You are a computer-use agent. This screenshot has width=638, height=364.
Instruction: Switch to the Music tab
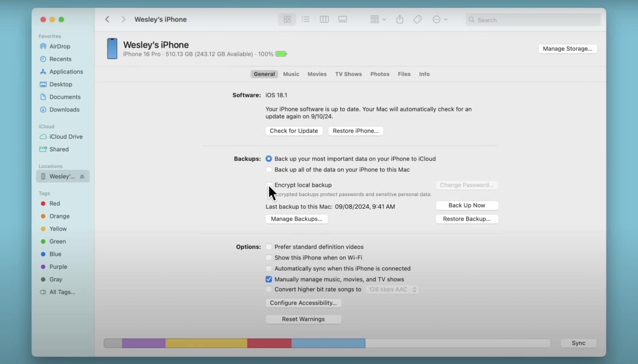coord(291,74)
